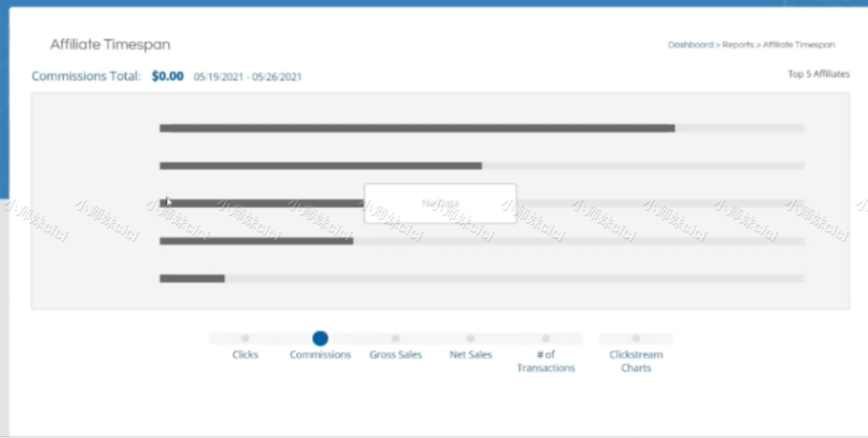Click the shortest bottom chart bar
Screen dimensions: 868x438
[192, 279]
